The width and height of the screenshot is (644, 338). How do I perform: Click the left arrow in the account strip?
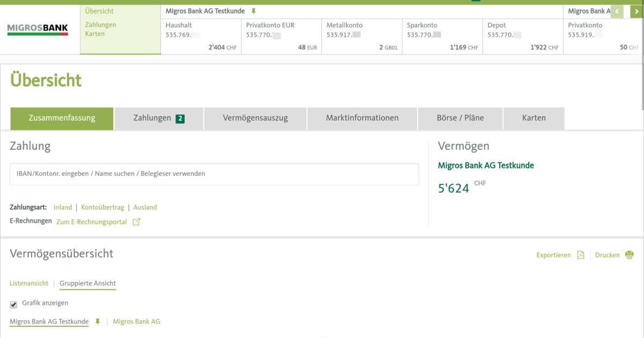(617, 11)
